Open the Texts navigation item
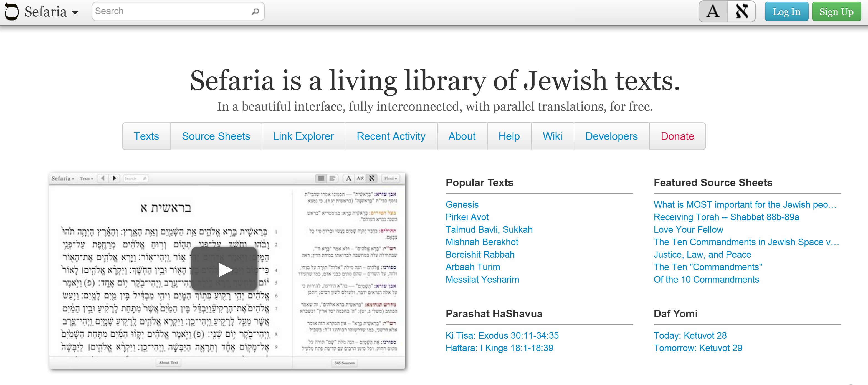Image resolution: width=868 pixels, height=385 pixels. click(x=146, y=136)
